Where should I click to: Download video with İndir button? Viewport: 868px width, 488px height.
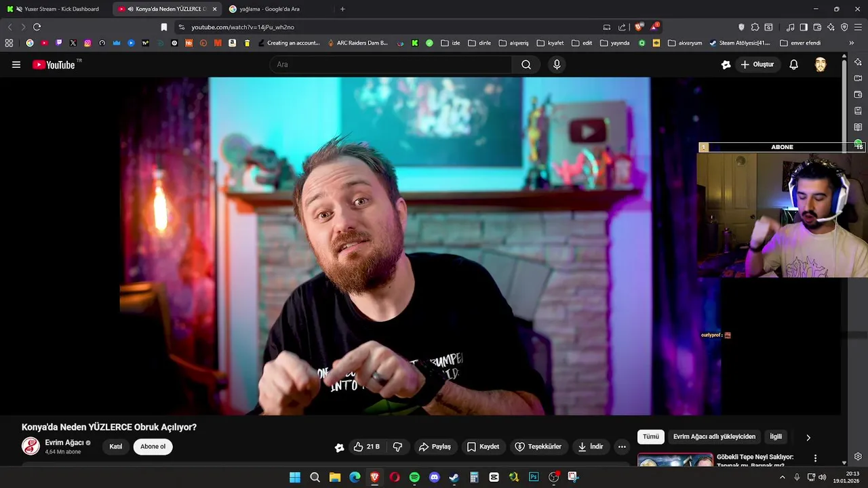click(x=590, y=447)
